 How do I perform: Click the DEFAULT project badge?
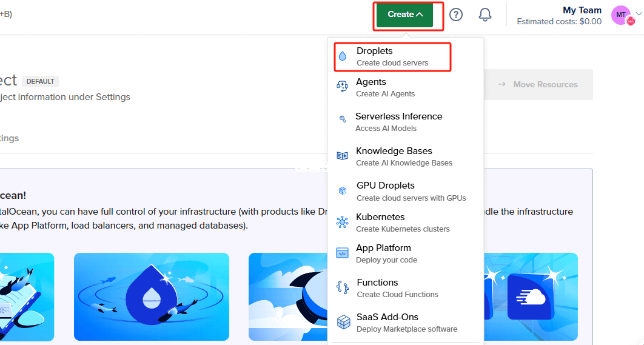(40, 81)
